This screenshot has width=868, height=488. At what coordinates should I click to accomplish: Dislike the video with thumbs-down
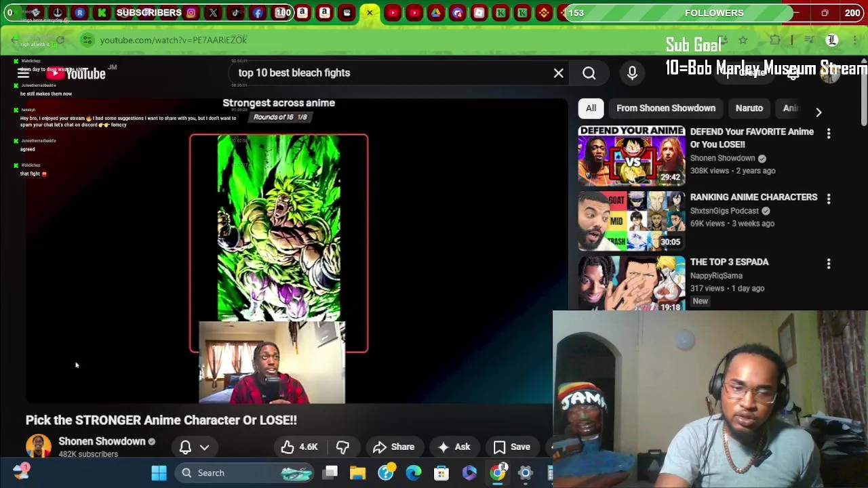click(x=342, y=447)
